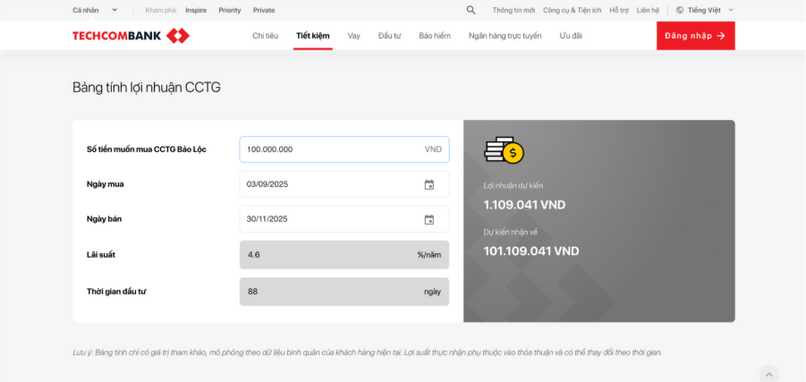Click the Ngày bán date field 30/11/2025
The height and width of the screenshot is (382, 806).
point(344,220)
